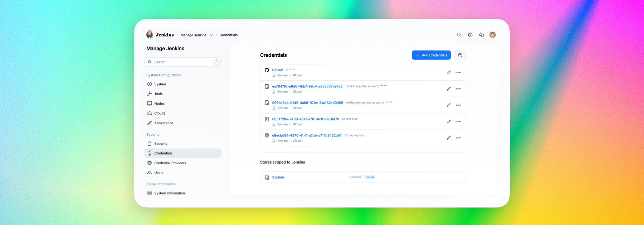Image resolution: width=644 pixels, height=225 pixels.
Task: Edit the Docker registry account credential
Action: tap(449, 89)
